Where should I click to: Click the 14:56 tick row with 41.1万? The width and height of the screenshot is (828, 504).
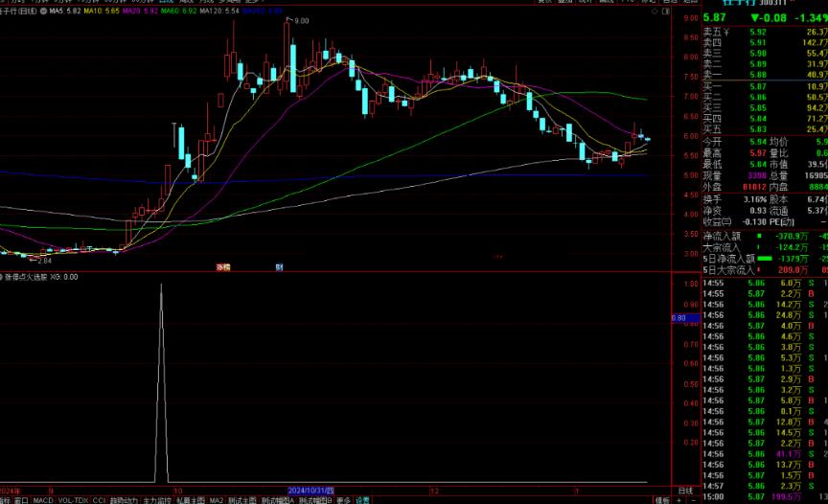(765, 454)
